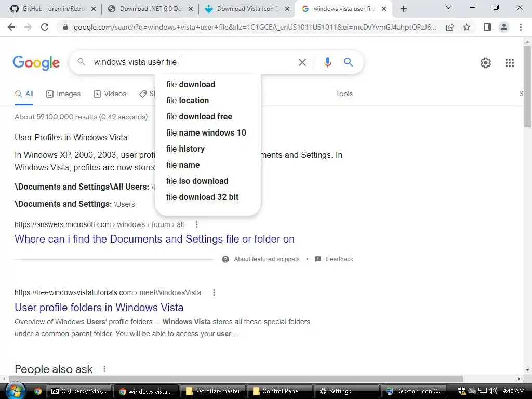Open Windows Security tray icon

[461, 391]
